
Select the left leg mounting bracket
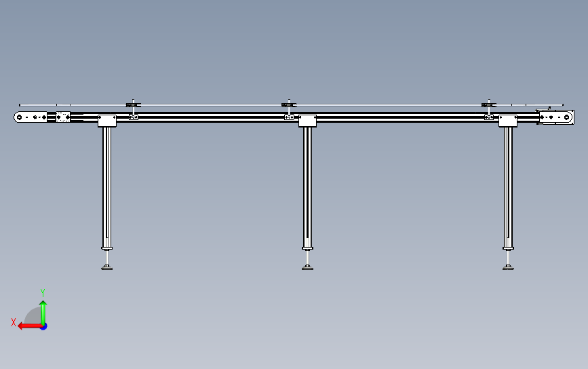(107, 121)
